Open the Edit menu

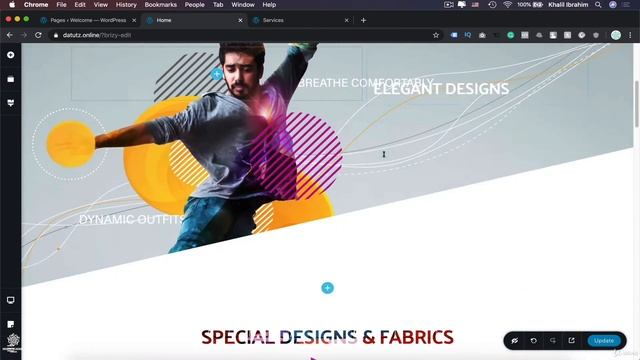pyautogui.click(x=80, y=4)
